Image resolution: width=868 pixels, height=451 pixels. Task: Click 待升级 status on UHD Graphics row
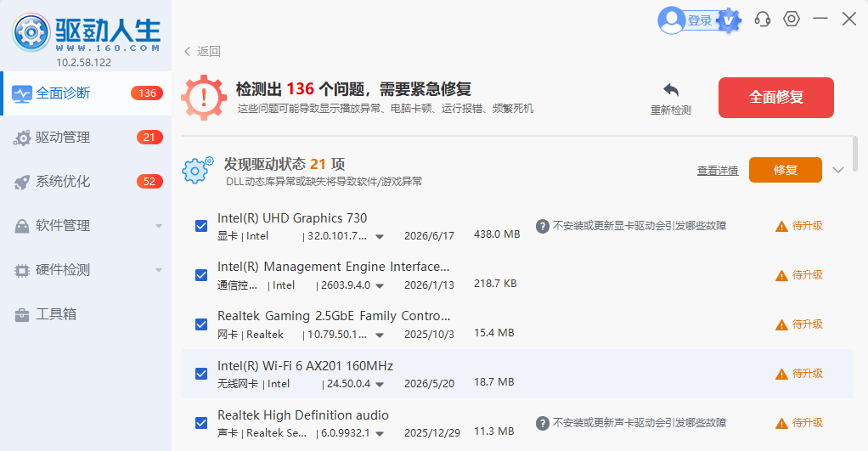point(807,226)
